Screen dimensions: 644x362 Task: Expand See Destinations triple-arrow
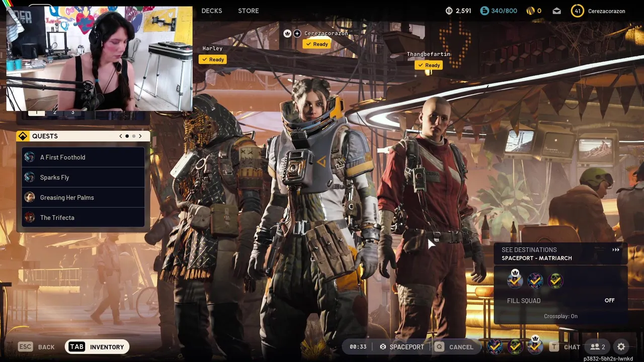tap(616, 250)
